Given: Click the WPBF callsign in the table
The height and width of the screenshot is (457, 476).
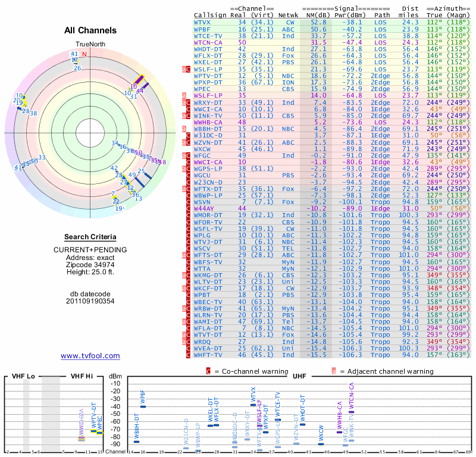Looking at the screenshot, I should point(202,29).
